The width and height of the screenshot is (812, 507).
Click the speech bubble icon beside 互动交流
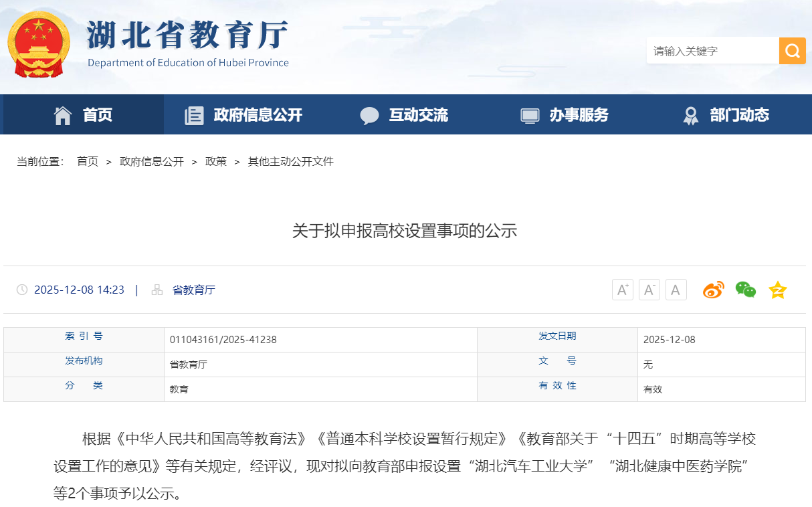pos(370,114)
